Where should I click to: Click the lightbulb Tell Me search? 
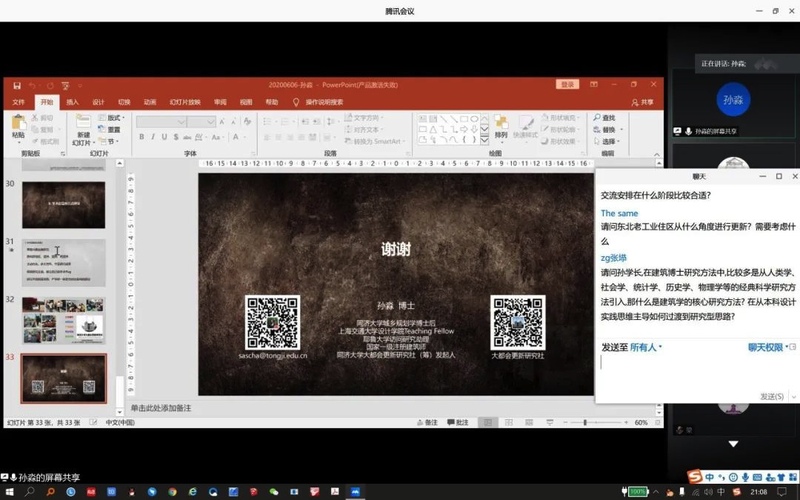pyautogui.click(x=296, y=102)
